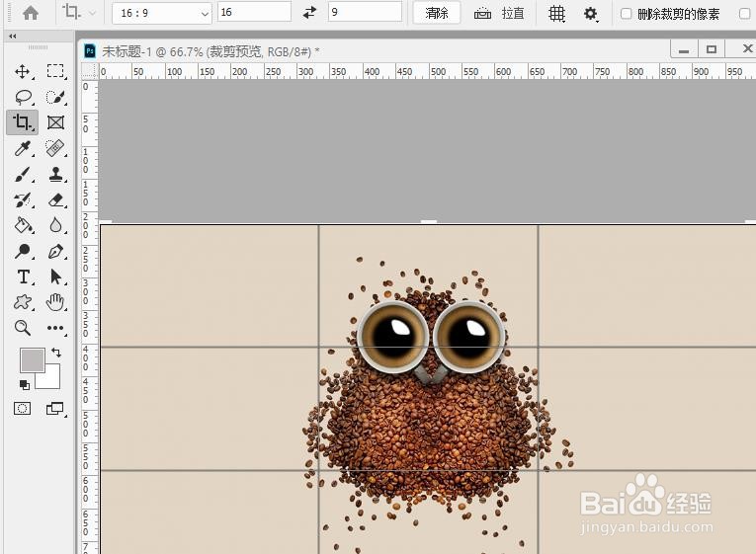756x554 pixels.
Task: Activate the Straighten tool icon
Action: [482, 14]
